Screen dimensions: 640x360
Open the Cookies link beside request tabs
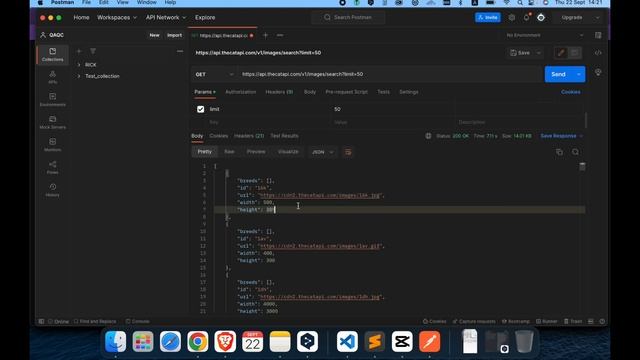tap(571, 92)
